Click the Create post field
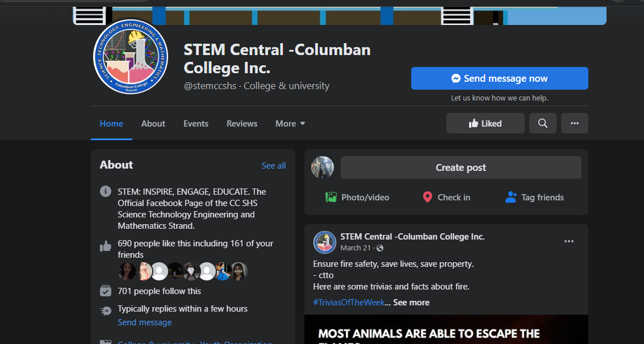 [461, 167]
